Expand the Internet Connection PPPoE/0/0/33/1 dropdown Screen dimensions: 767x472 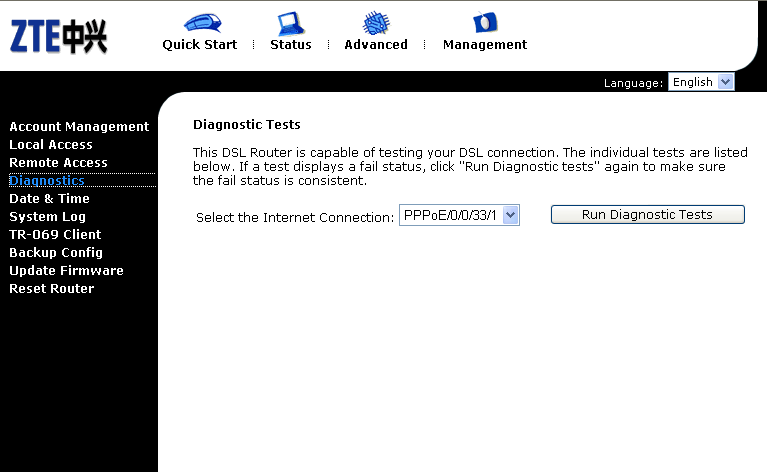tap(459, 215)
